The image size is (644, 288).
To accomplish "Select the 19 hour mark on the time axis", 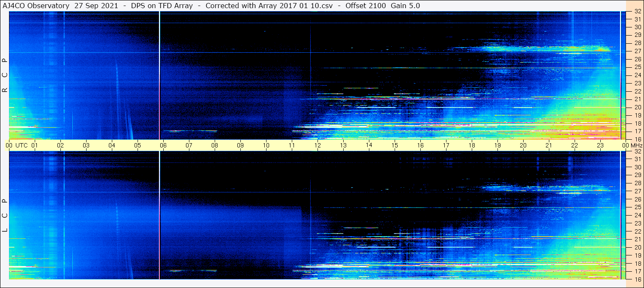I will click(x=497, y=145).
